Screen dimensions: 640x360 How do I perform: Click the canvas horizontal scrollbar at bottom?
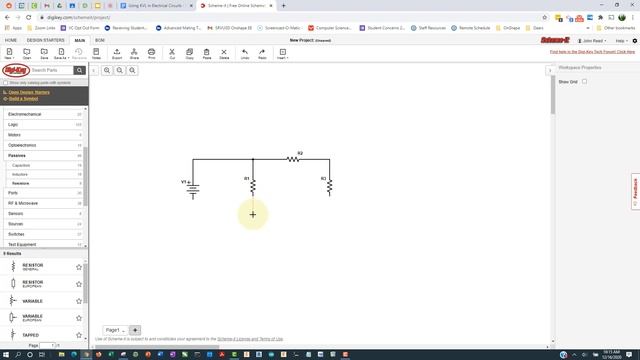[x=157, y=347]
